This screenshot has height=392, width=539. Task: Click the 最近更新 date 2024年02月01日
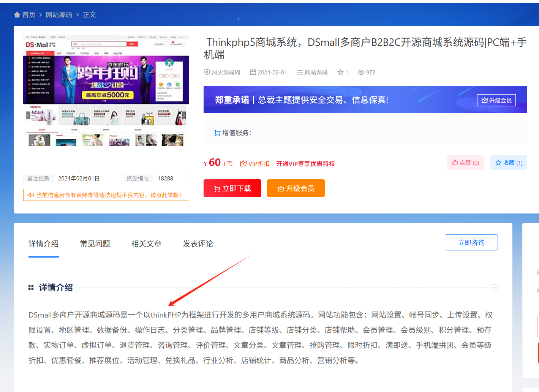(x=79, y=179)
